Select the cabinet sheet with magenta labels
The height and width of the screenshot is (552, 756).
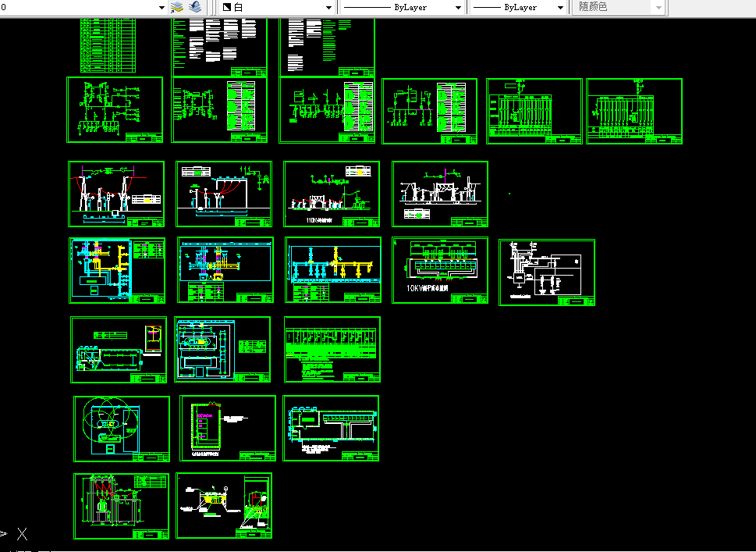228,429
